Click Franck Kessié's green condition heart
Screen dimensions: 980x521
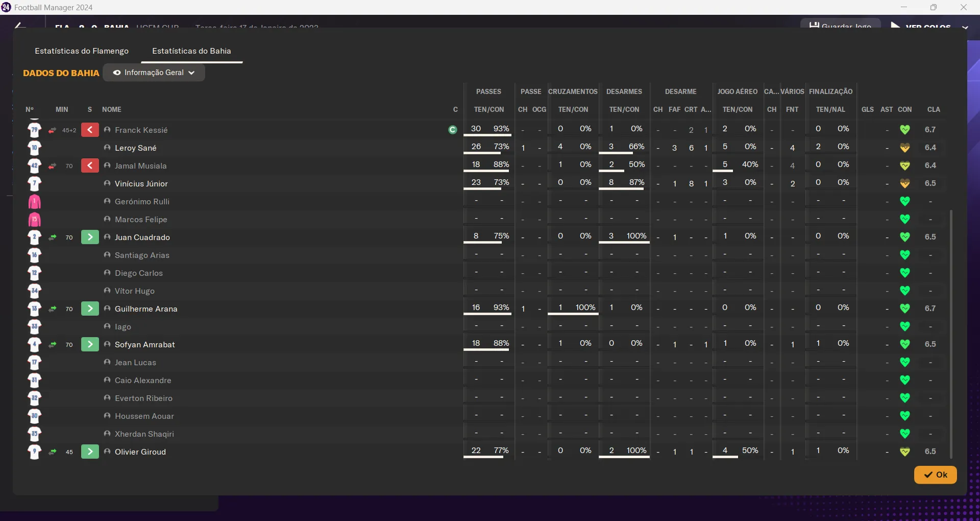905,130
